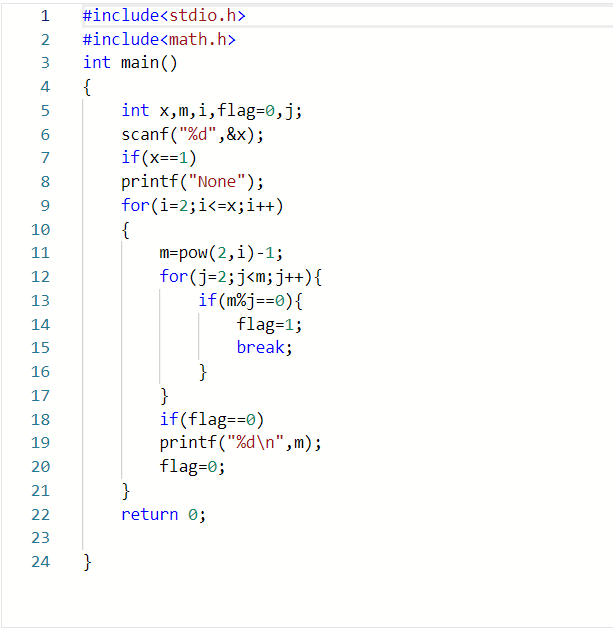The width and height of the screenshot is (613, 634).
Task: Click the int keyword before x,m,i,flag
Action: point(135,110)
